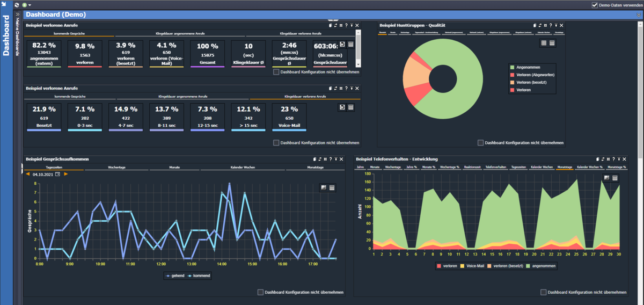Collapse the verlorene Anrufe panel showing 82.2 %

tap(352, 25)
